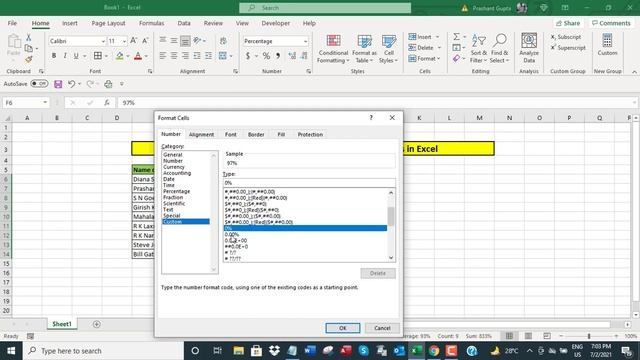The image size is (640, 360).
Task: Click the Type list scrollbar thumb
Action: point(391,216)
